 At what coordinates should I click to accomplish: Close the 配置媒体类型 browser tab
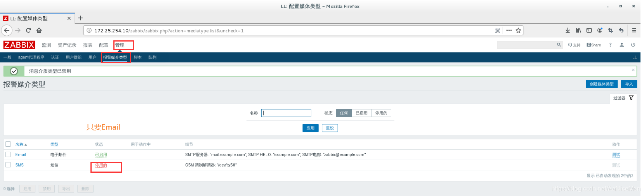[x=69, y=18]
